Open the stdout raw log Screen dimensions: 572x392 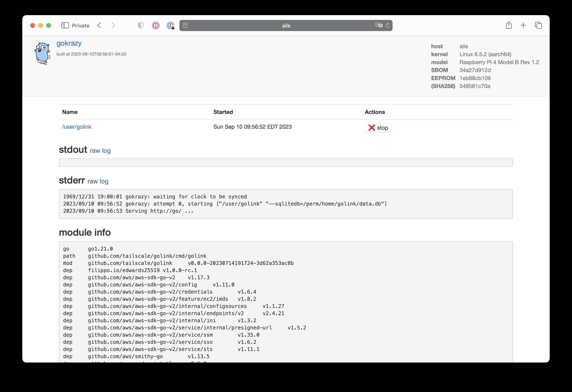click(x=100, y=151)
